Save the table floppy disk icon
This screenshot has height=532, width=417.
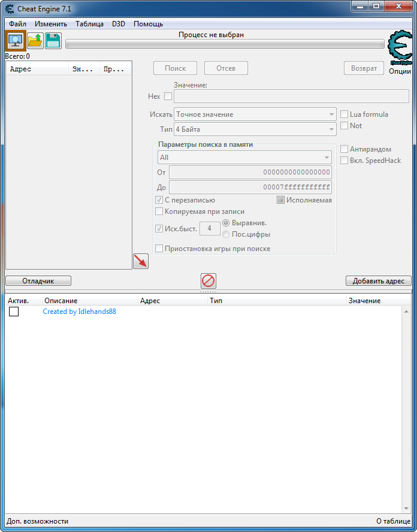click(53, 41)
